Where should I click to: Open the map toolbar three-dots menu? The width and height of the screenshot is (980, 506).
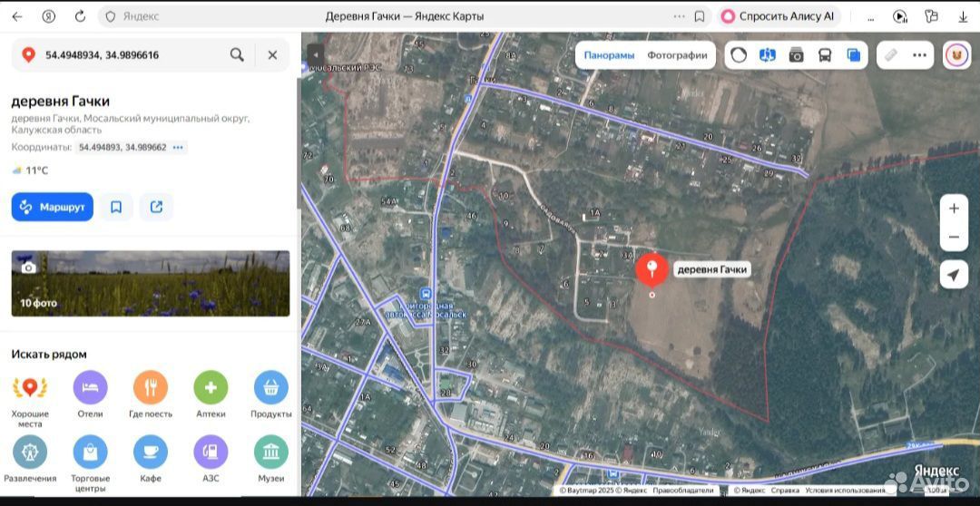coord(919,55)
